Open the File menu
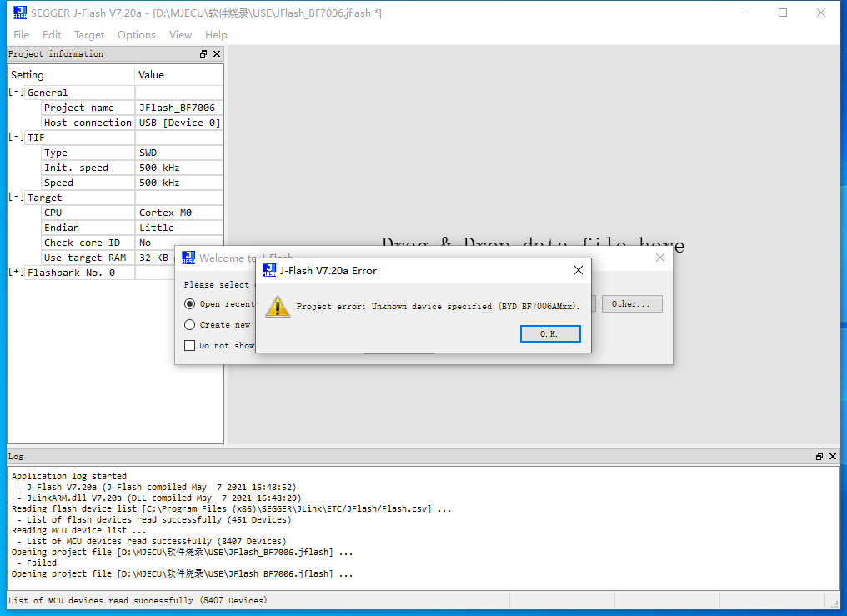Screen dimensions: 847x616 point(21,34)
